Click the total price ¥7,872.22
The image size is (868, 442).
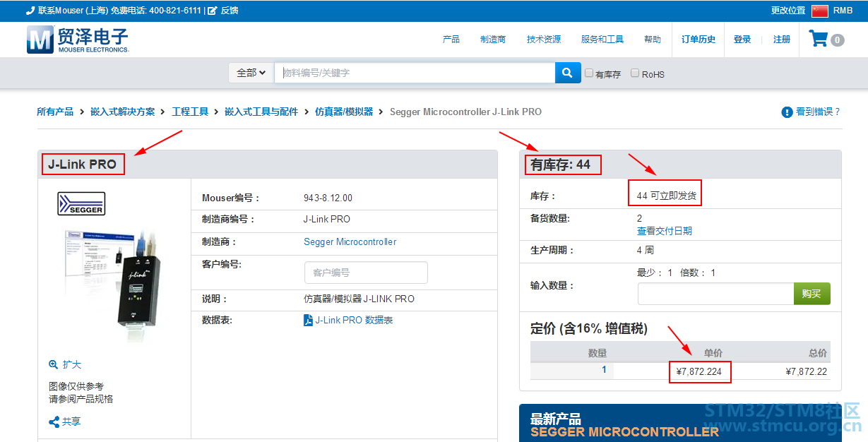point(806,371)
